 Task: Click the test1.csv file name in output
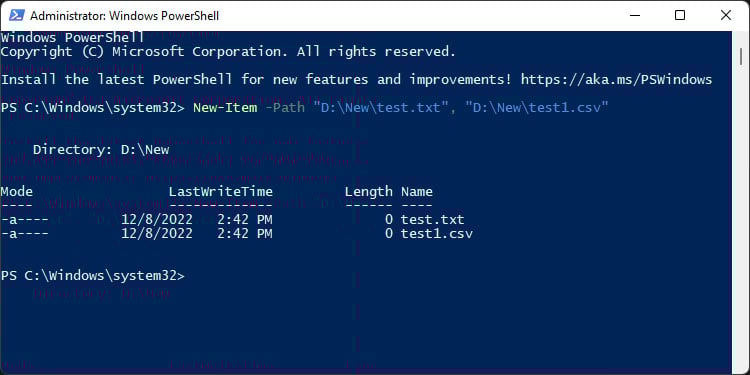[x=437, y=234]
